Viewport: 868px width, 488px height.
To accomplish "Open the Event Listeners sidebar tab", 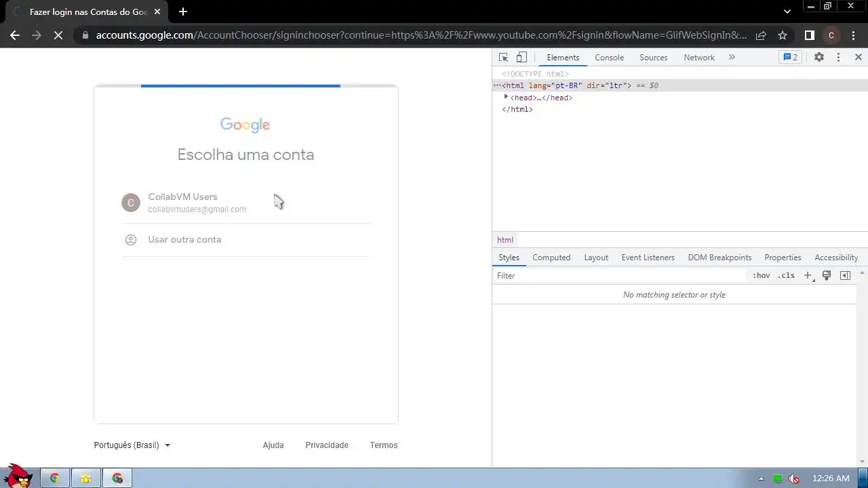I will pyautogui.click(x=648, y=258).
